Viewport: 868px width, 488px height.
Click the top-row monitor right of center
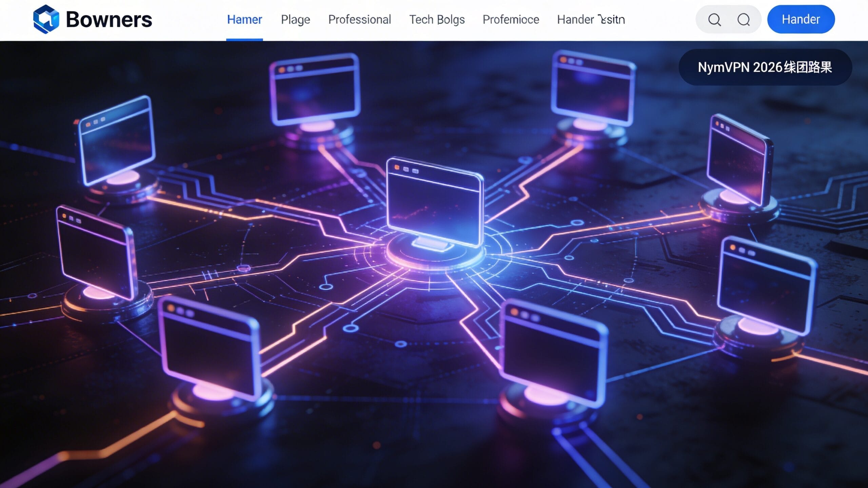tap(593, 88)
